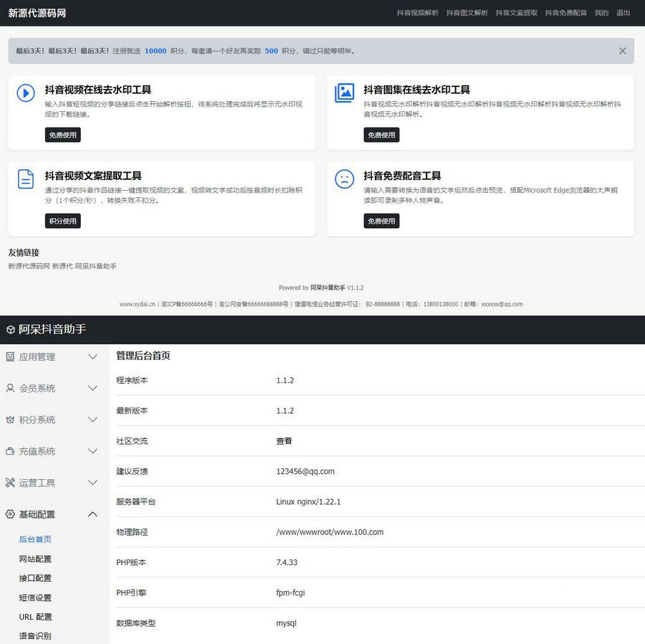Select 后台首页 in sidebar submenu
This screenshot has width=645, height=644.
click(35, 539)
